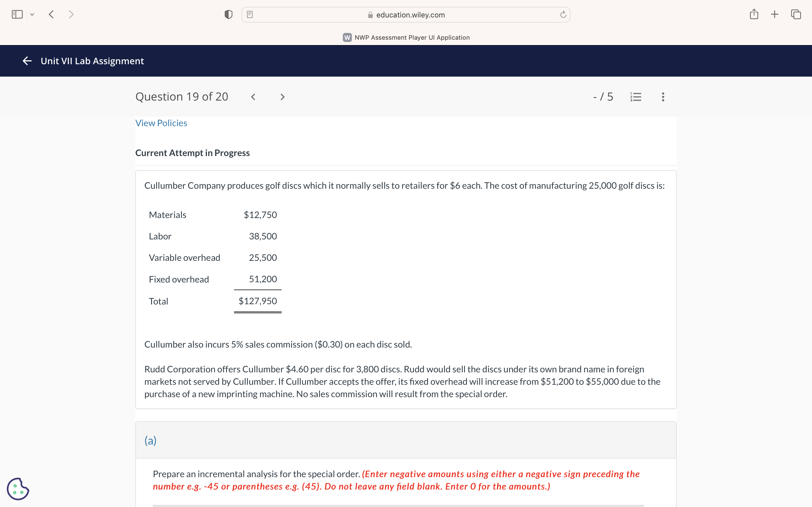Select the NWP Assessment Player tab
Image resolution: width=812 pixels, height=507 pixels.
[406, 37]
